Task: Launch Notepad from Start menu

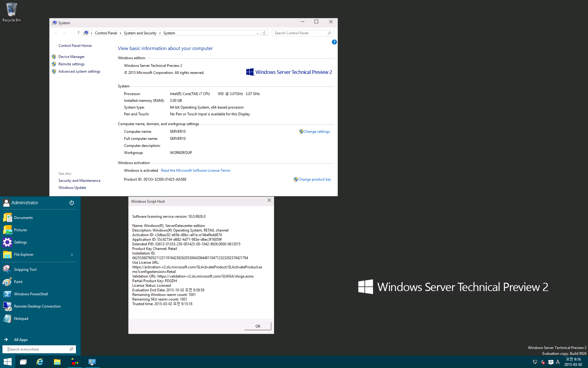Action: [x=39, y=319]
